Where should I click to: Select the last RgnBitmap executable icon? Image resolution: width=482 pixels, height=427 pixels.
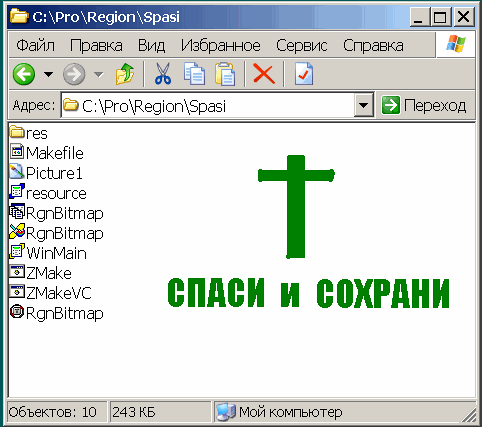coord(17,312)
